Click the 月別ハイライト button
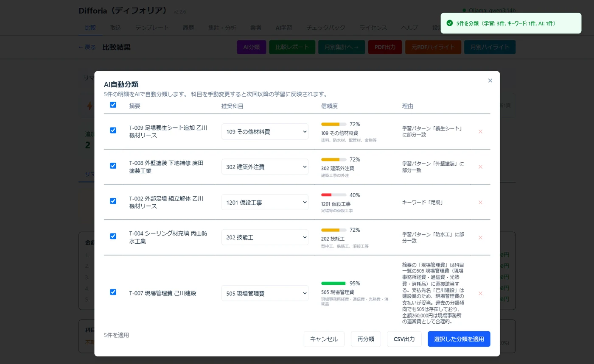This screenshot has width=594, height=364. (490, 47)
